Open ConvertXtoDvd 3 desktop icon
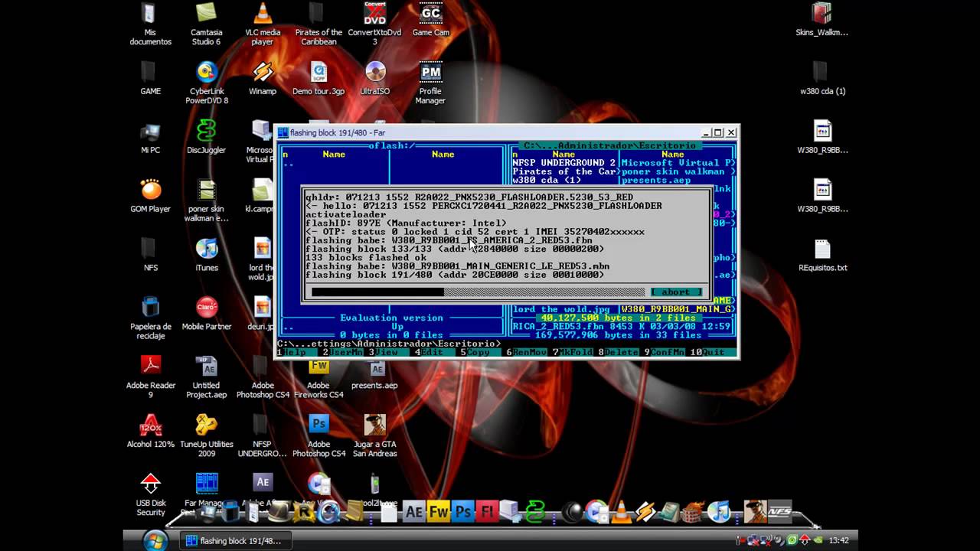This screenshot has height=551, width=980. 374,24
